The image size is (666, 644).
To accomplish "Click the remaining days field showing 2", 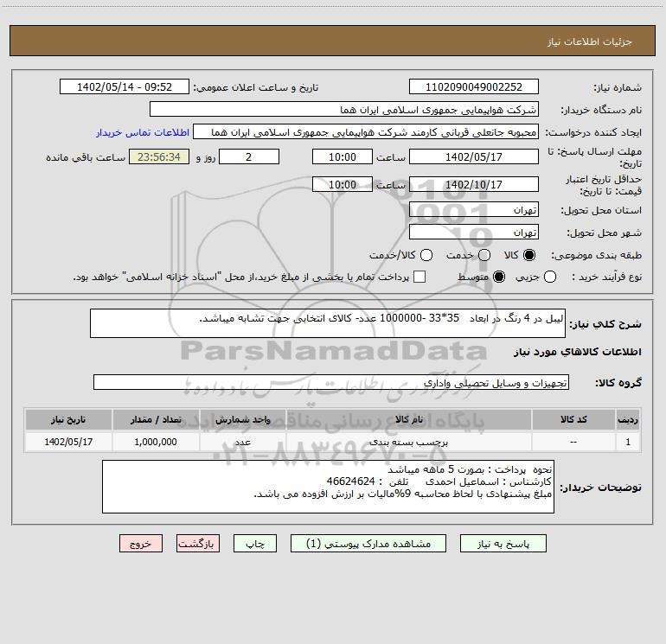I will click(x=249, y=156).
